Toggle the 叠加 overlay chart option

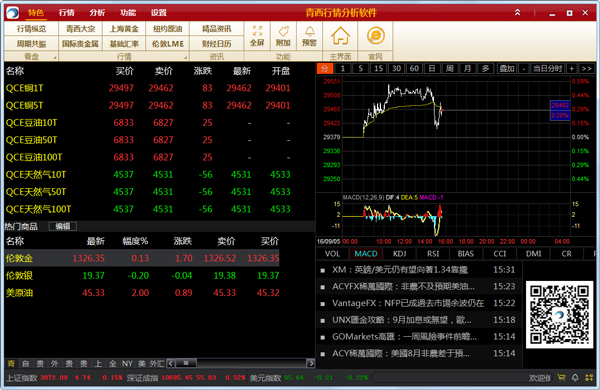[x=507, y=69]
